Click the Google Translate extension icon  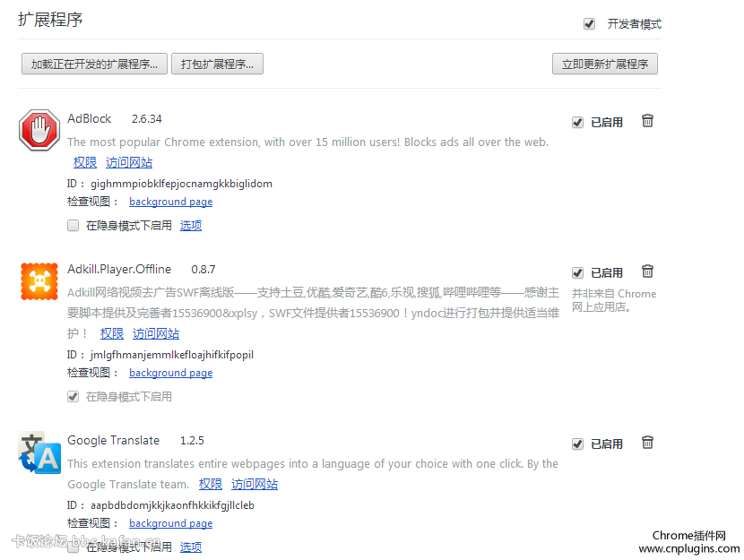point(39,453)
